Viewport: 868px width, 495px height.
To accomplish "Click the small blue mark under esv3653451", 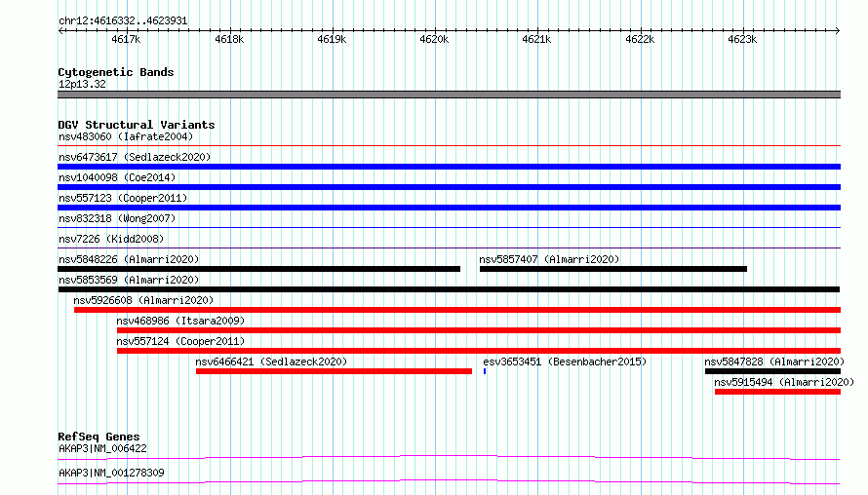I will coord(485,371).
